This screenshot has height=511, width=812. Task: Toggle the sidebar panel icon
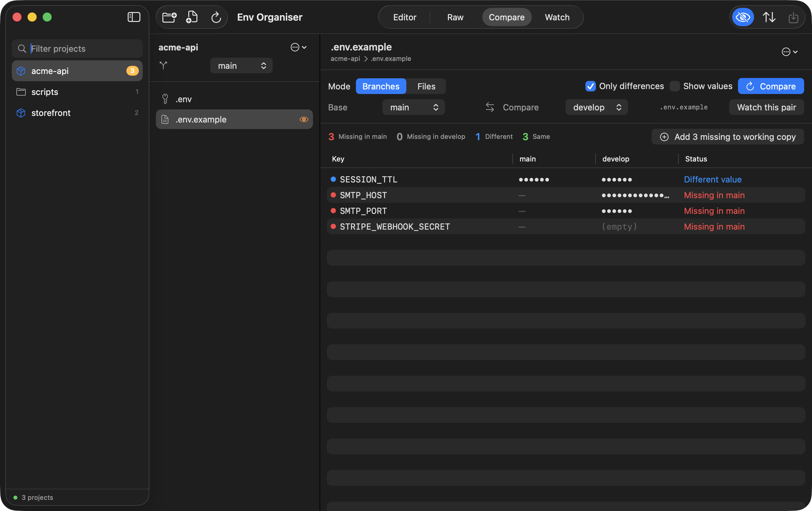coord(134,17)
